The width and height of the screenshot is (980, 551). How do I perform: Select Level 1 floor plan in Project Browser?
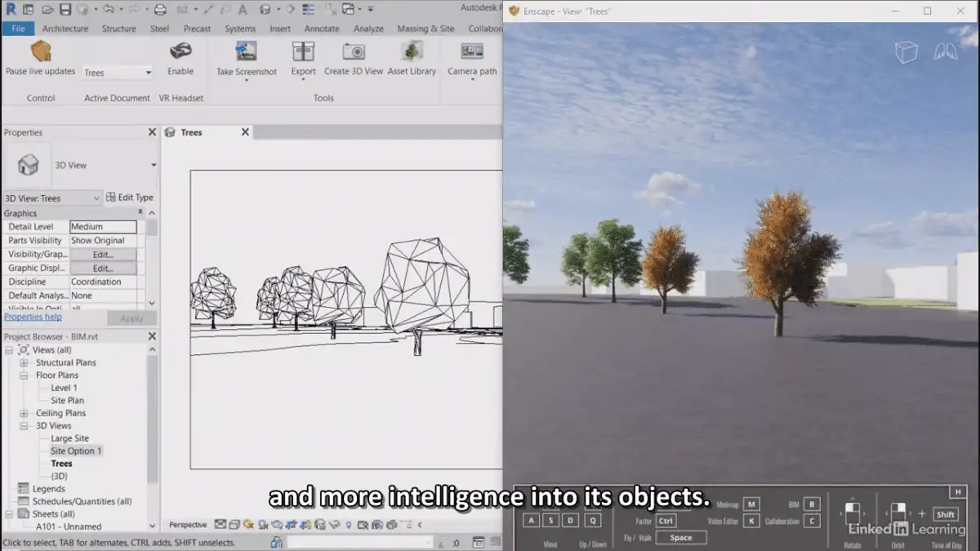[x=64, y=388]
